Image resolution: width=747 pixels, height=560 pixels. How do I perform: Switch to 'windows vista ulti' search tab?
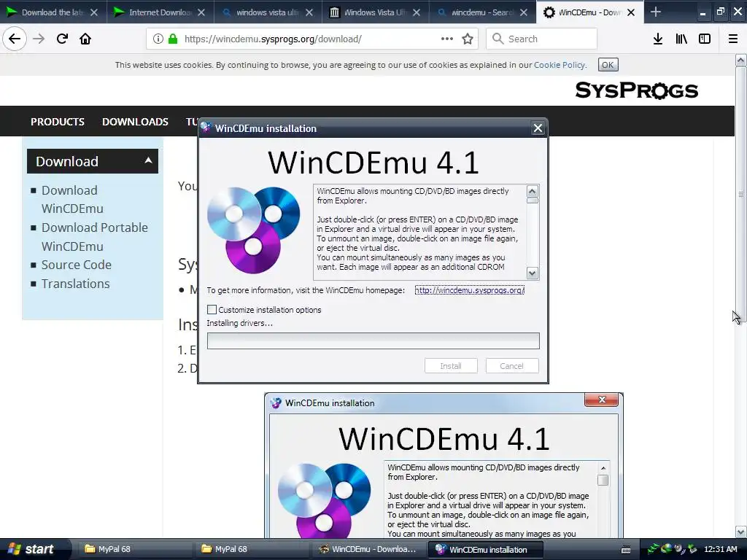268,12
